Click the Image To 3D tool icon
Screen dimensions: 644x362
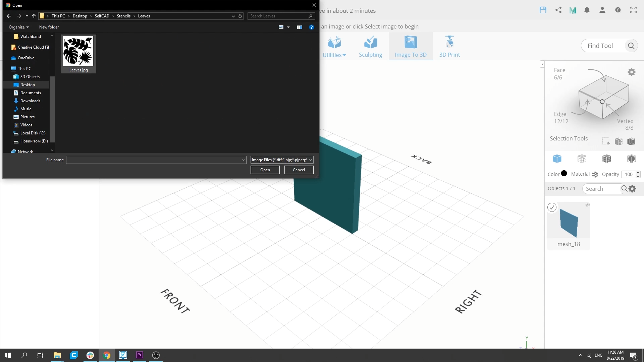(x=411, y=46)
